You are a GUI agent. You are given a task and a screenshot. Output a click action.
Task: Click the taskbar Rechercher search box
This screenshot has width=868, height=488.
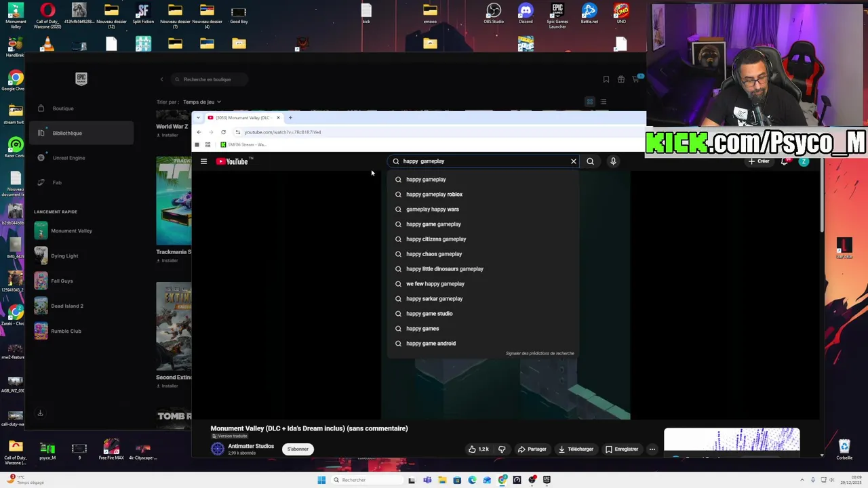366,480
